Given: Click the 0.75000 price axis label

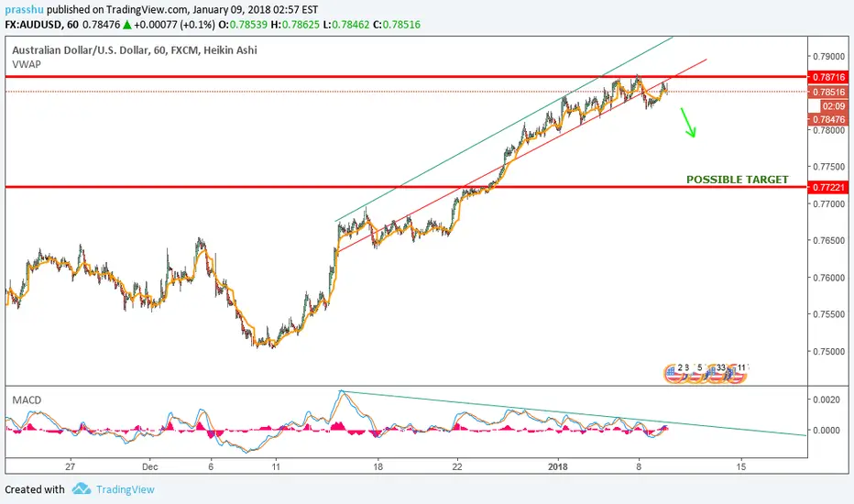Looking at the screenshot, I should (829, 352).
